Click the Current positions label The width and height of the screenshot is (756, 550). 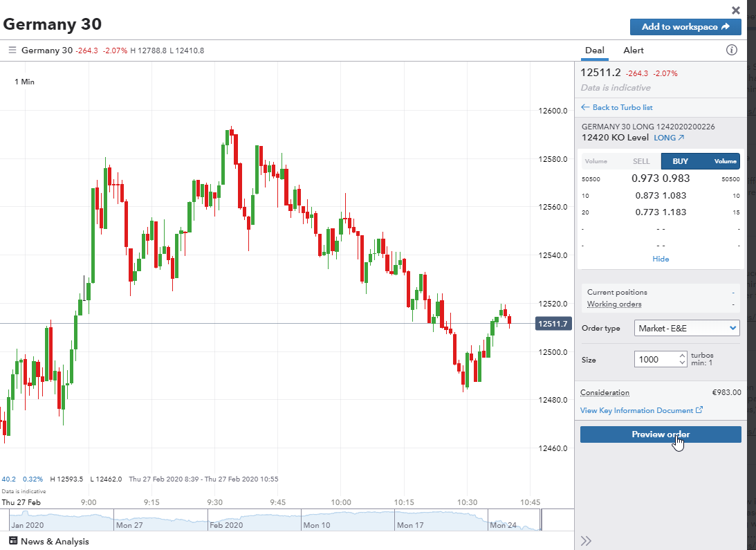617,292
